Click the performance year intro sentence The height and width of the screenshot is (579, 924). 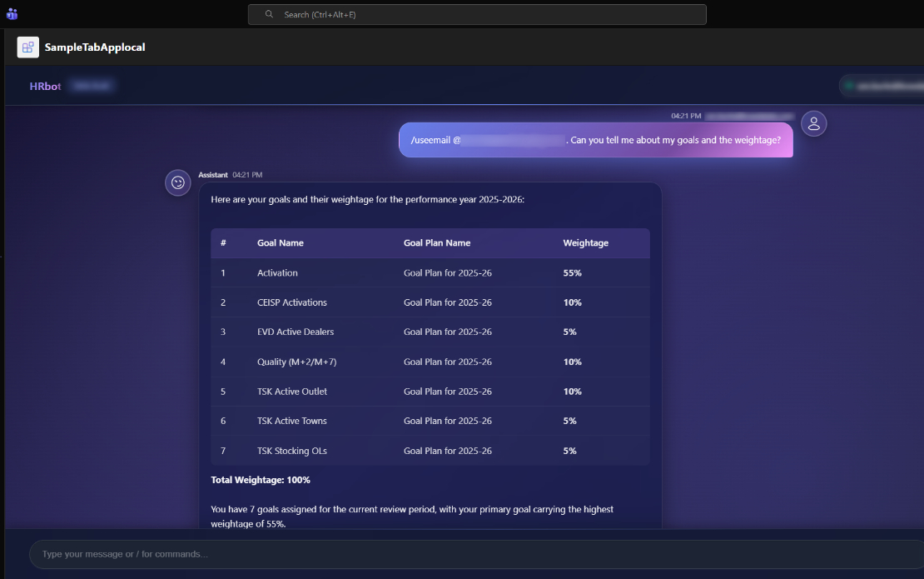(368, 199)
